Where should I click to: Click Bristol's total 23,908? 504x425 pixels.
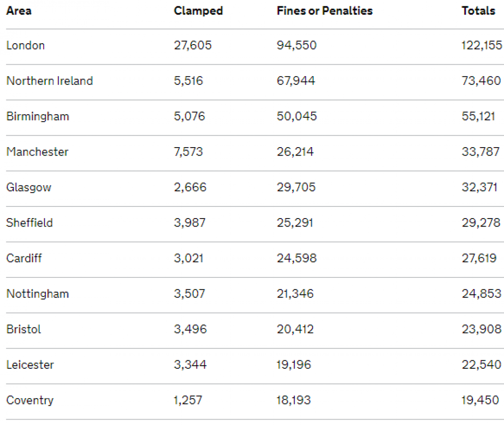(482, 329)
